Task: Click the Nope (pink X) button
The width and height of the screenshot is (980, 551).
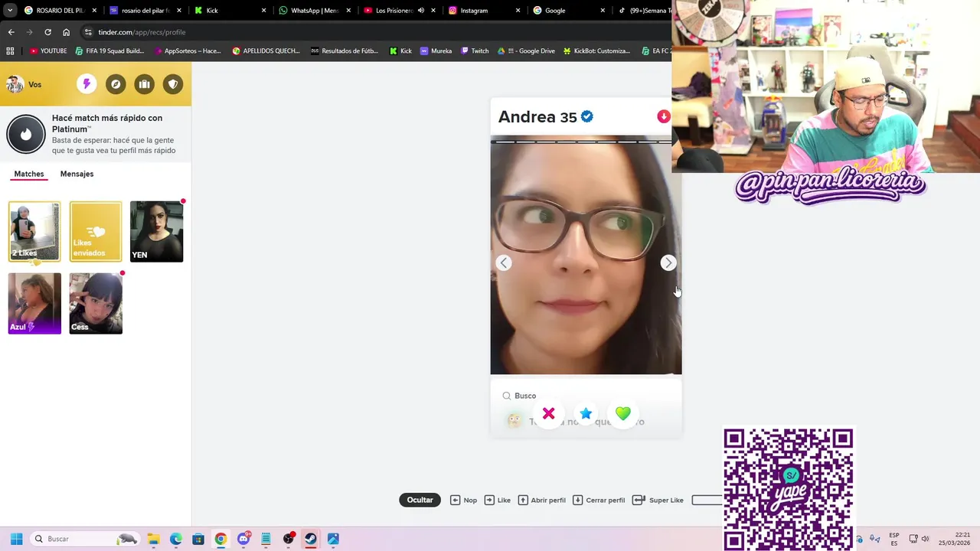Action: pos(549,414)
